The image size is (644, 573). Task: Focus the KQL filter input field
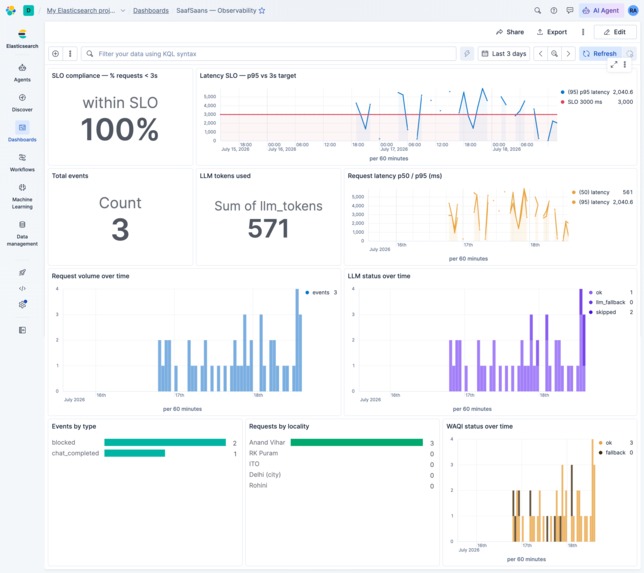[x=269, y=53]
